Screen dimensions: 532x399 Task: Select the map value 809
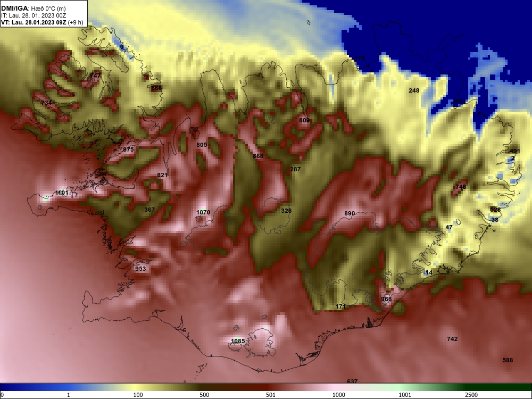(304, 120)
